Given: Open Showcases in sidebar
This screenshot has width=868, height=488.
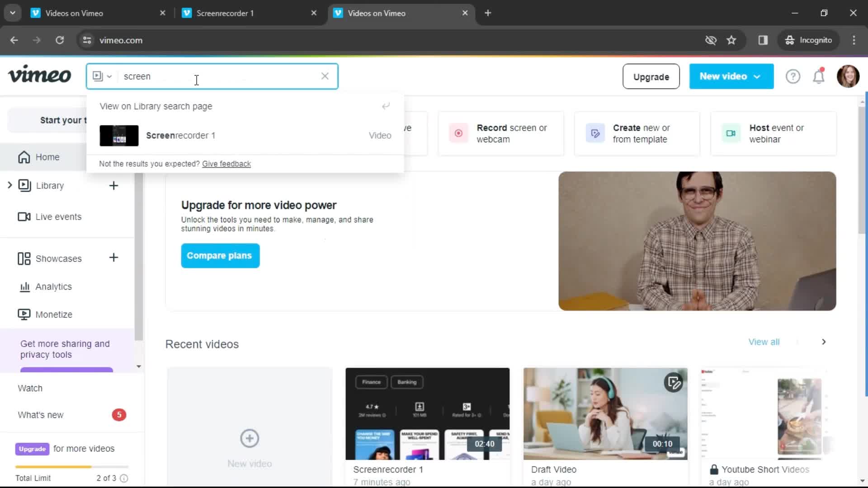Looking at the screenshot, I should [58, 258].
